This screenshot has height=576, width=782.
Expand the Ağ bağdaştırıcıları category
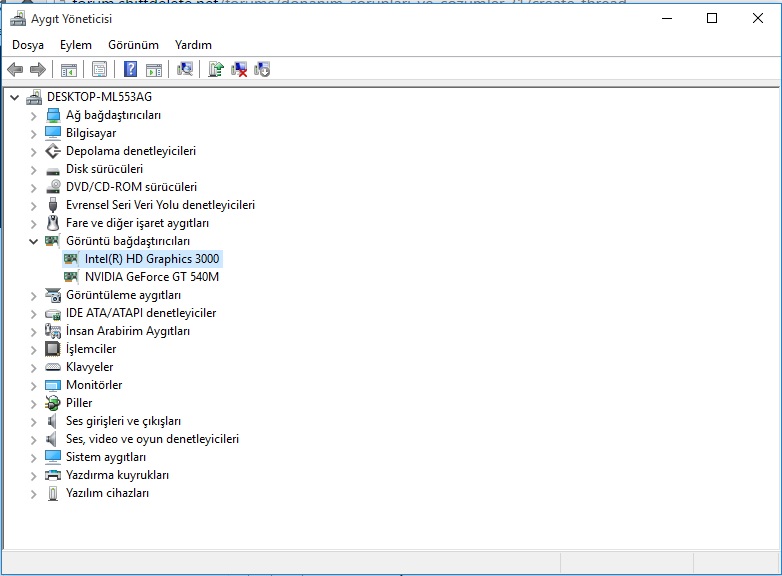pos(34,115)
